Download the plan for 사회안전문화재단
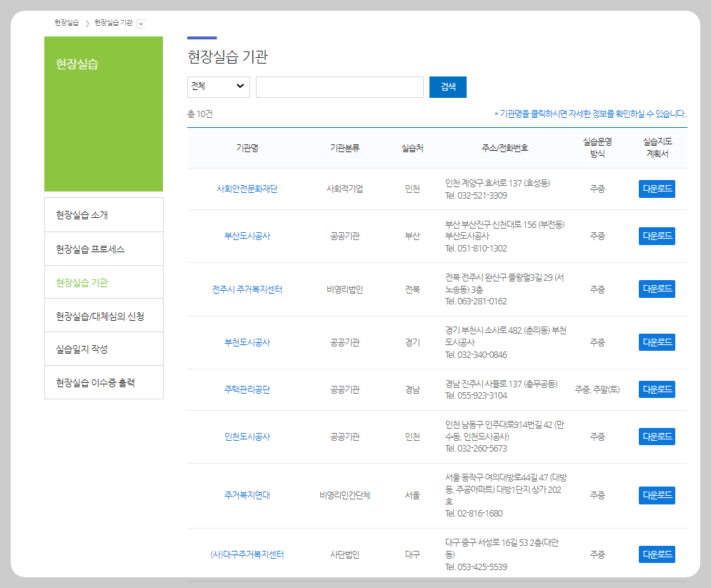 tap(657, 189)
